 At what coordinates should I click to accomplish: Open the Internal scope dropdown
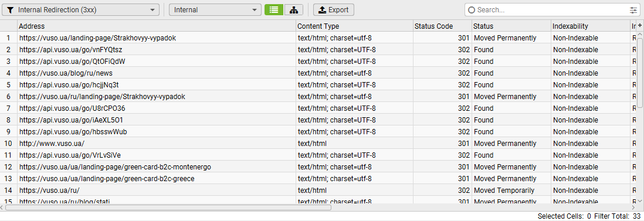pyautogui.click(x=215, y=10)
